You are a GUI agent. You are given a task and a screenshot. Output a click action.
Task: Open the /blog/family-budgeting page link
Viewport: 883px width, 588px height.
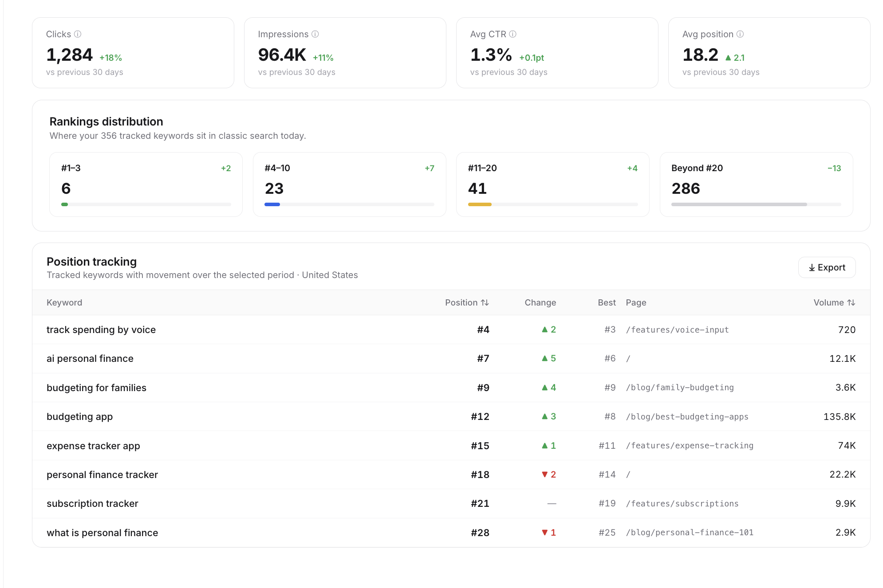point(680,388)
